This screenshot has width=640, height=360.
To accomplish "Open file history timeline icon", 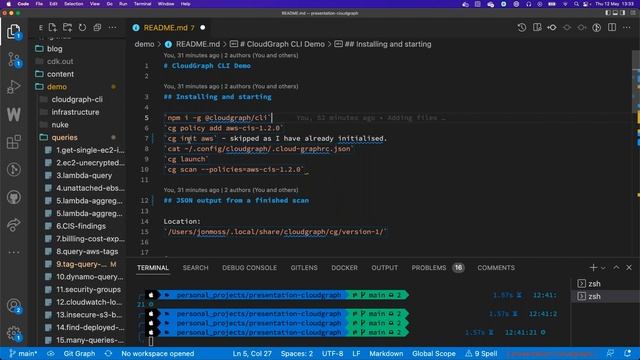I will pyautogui.click(x=522, y=27).
